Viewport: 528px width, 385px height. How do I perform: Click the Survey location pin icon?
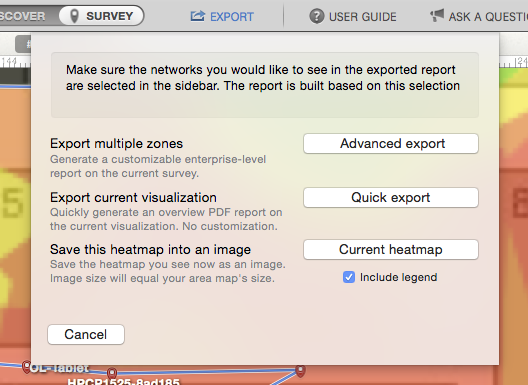click(x=74, y=16)
